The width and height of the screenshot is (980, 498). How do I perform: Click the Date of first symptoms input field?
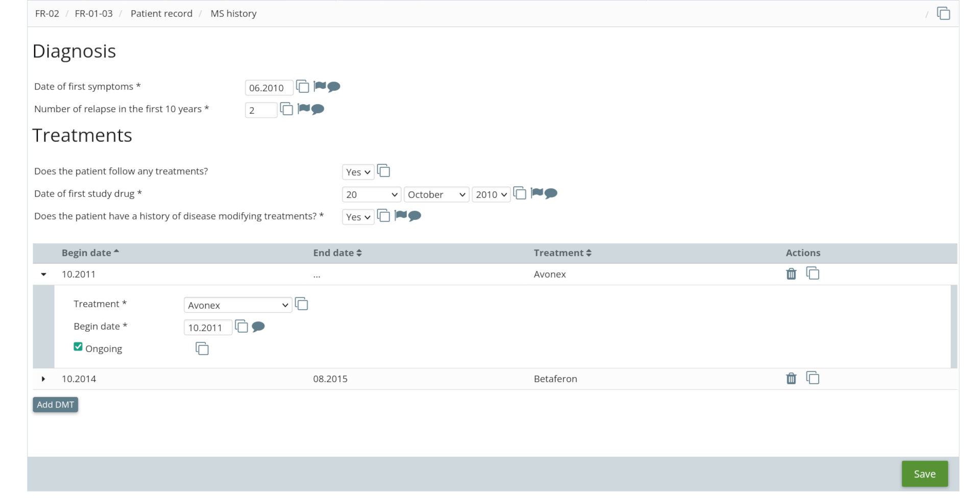268,88
